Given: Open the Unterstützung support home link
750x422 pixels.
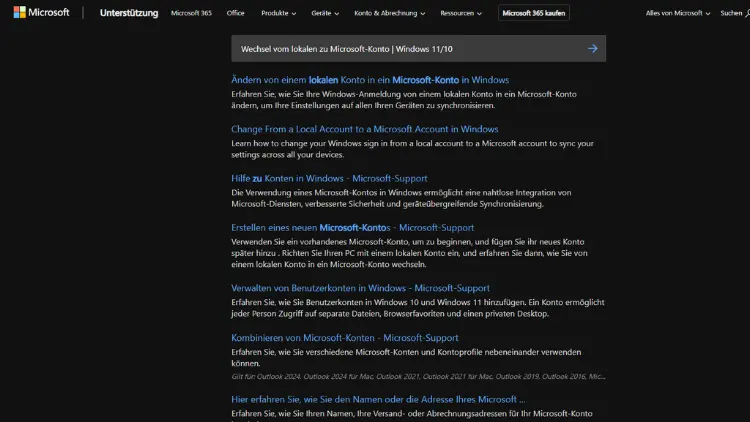Looking at the screenshot, I should pos(129,13).
